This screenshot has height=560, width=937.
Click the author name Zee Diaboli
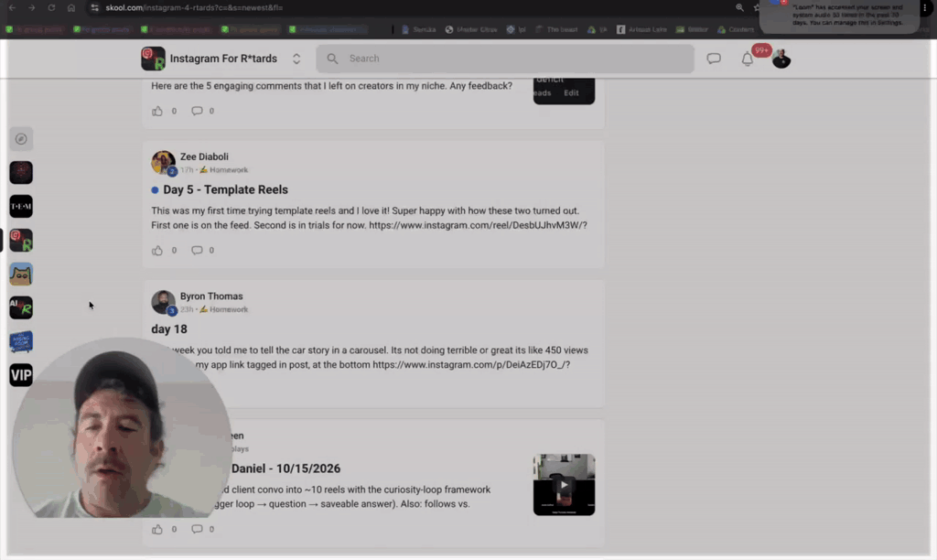click(204, 156)
